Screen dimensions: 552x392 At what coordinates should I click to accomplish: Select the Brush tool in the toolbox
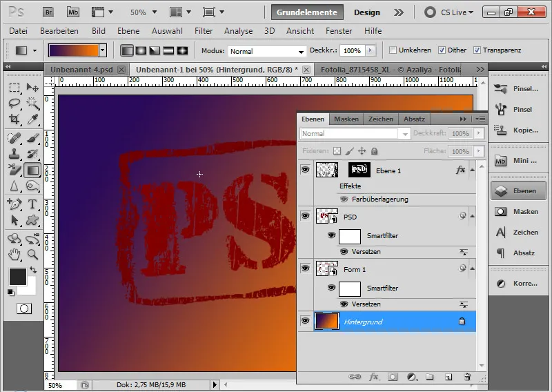pyautogui.click(x=32, y=138)
